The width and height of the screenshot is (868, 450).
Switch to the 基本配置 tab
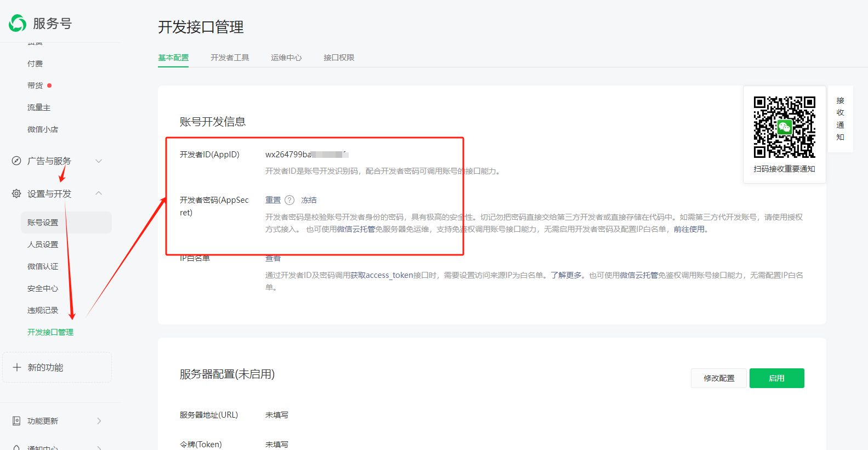pyautogui.click(x=173, y=58)
